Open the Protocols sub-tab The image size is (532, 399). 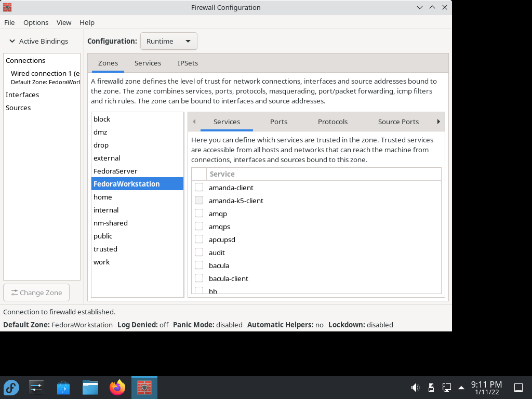[332, 122]
